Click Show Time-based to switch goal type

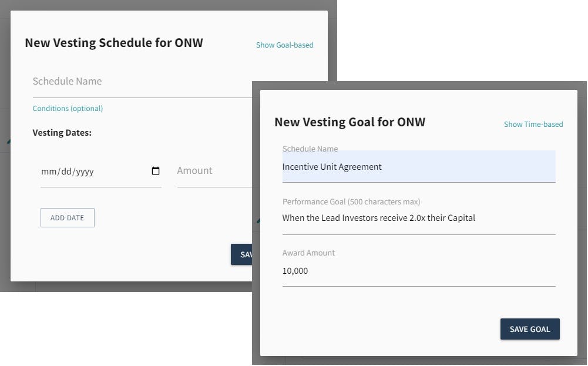coord(533,124)
